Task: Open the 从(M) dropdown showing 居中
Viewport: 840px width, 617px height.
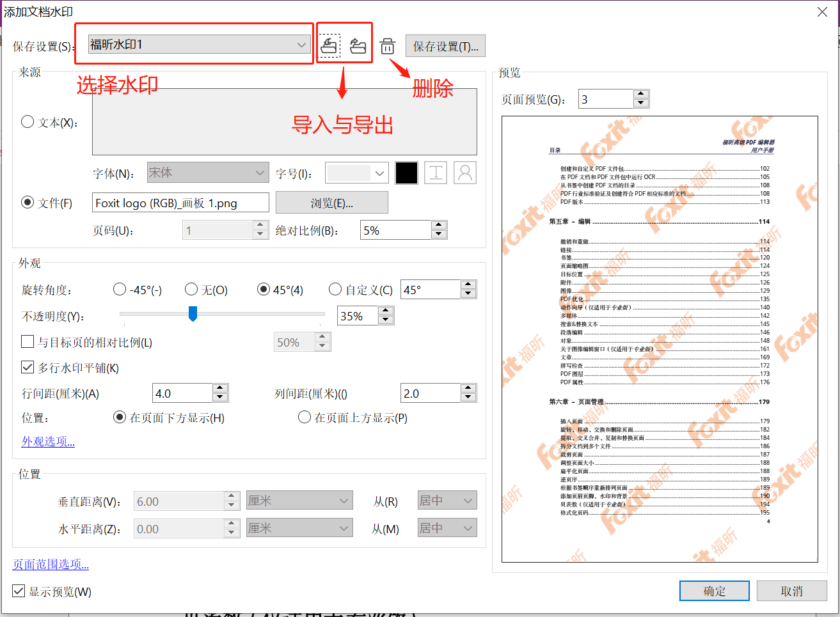Action: pos(447,528)
